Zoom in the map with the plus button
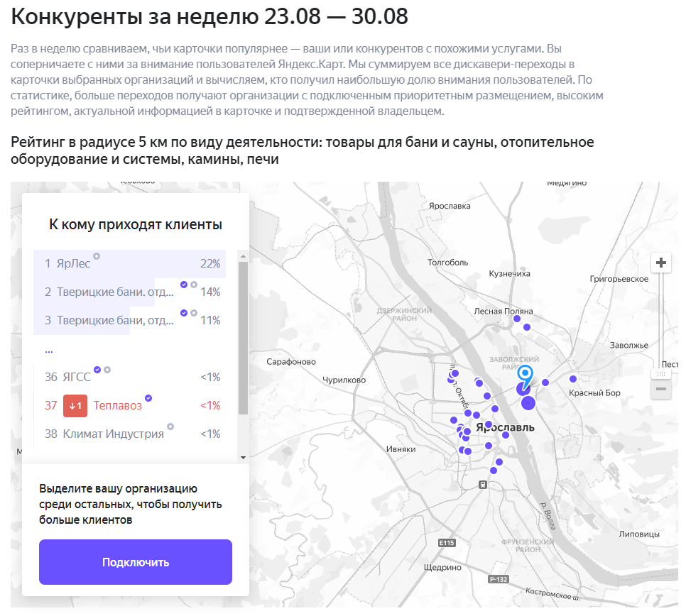Viewport: 686px width, 616px height. (x=661, y=263)
